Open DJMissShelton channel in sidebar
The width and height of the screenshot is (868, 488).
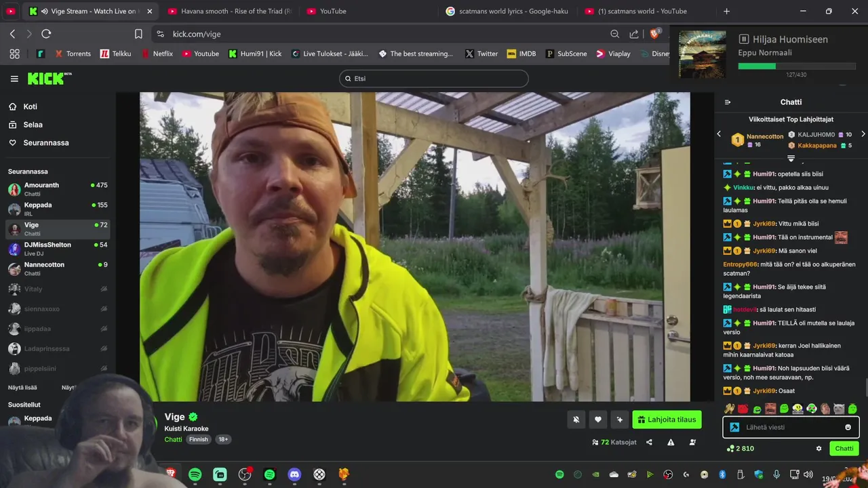pyautogui.click(x=58, y=249)
